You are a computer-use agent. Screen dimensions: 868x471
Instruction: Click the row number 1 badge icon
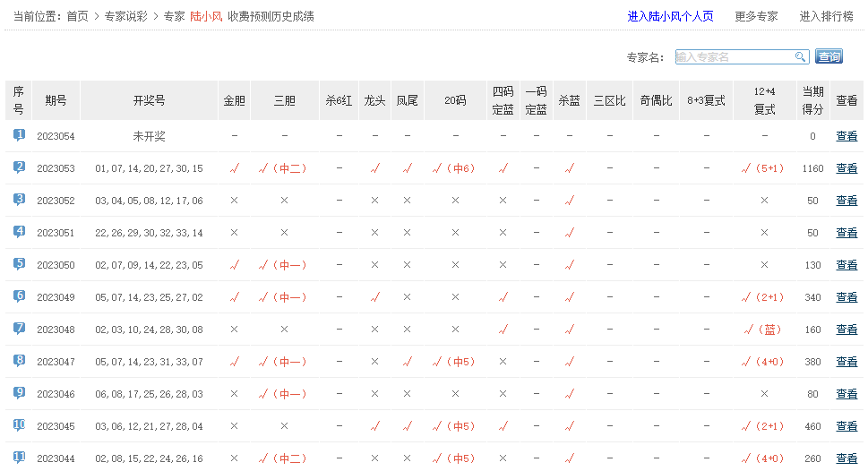pyautogui.click(x=19, y=135)
